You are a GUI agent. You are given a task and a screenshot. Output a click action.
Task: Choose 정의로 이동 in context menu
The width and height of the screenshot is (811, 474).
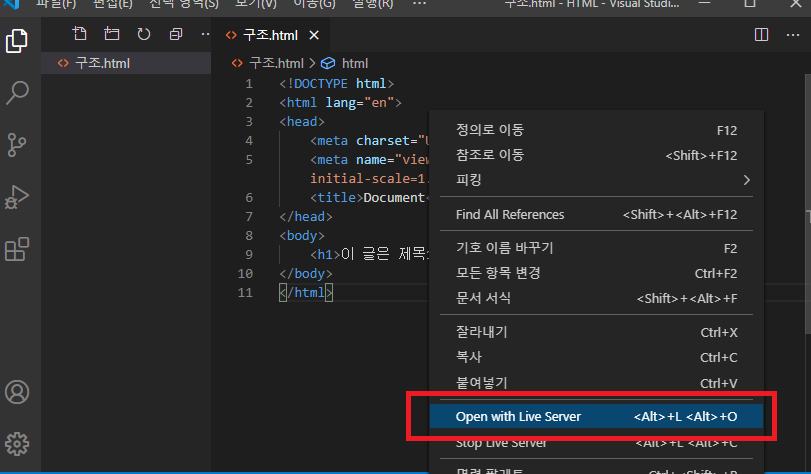[596, 130]
